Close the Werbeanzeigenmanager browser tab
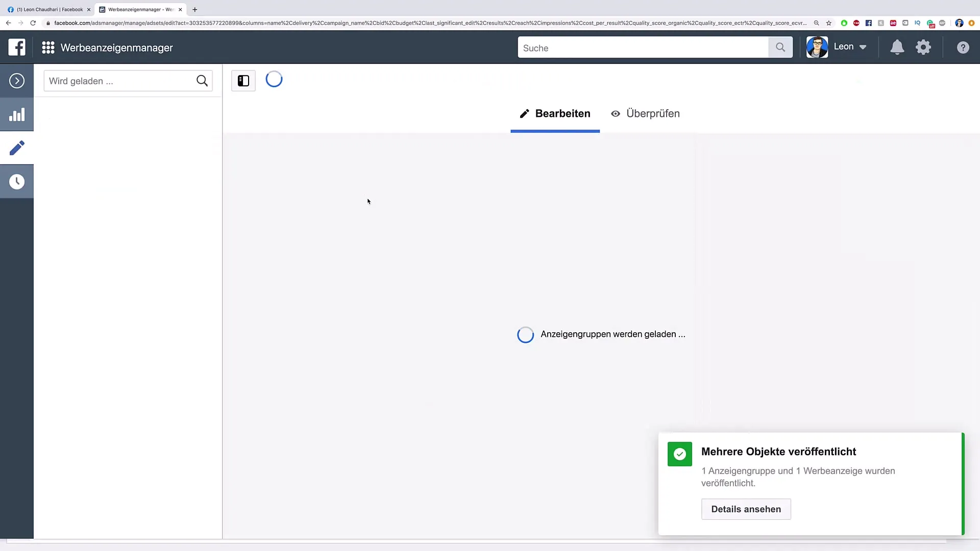 tap(180, 9)
